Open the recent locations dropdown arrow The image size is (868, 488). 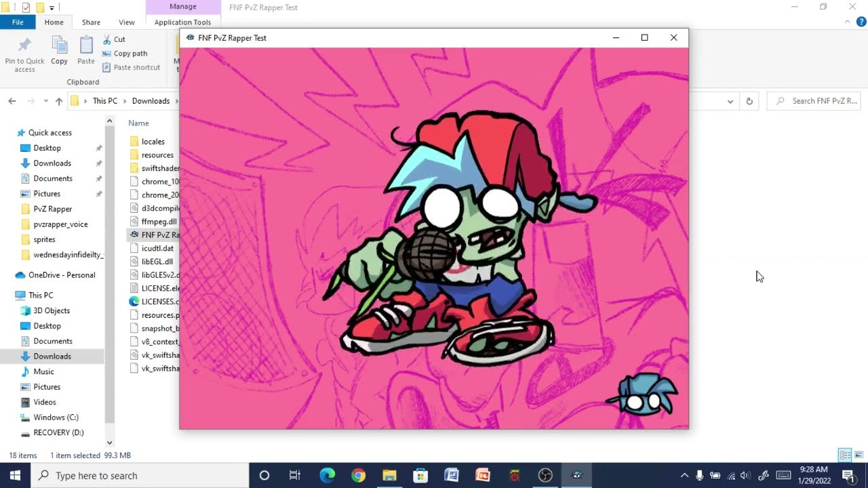pos(45,101)
